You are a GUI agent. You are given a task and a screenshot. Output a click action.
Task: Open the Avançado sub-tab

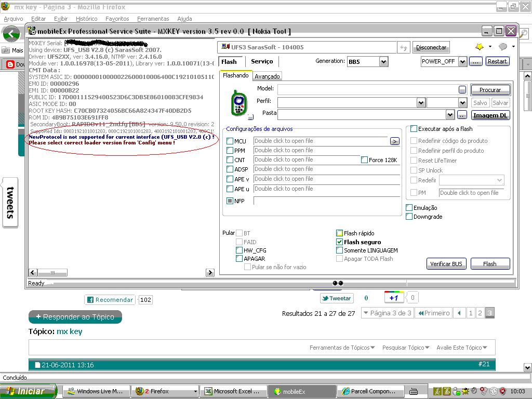(267, 76)
